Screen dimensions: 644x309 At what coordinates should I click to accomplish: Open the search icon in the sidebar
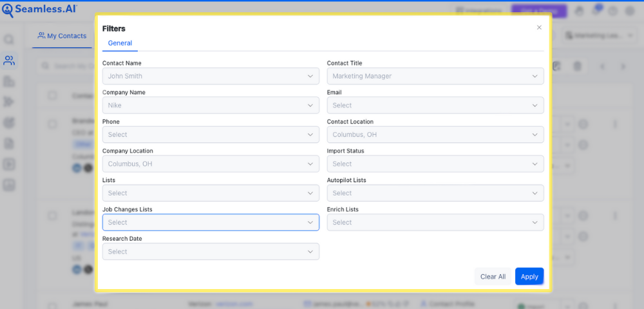click(x=9, y=40)
